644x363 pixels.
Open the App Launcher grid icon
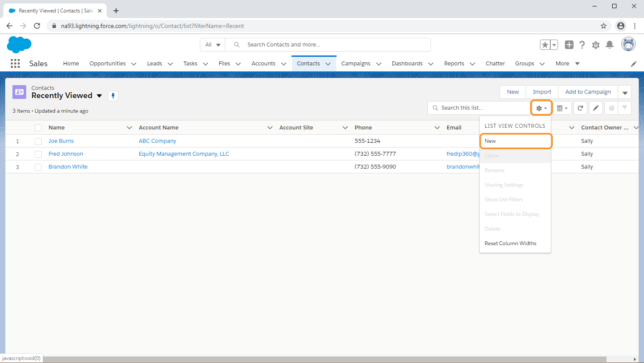pos(15,63)
